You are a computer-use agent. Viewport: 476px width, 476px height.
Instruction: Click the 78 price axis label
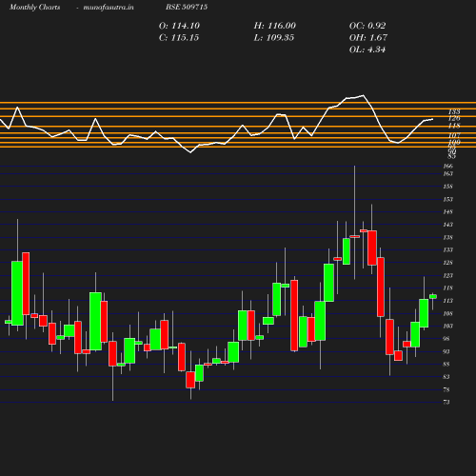[446, 389]
